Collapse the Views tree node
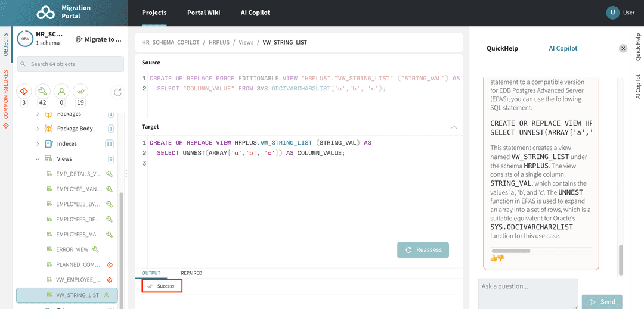This screenshot has width=644, height=309. click(x=38, y=159)
